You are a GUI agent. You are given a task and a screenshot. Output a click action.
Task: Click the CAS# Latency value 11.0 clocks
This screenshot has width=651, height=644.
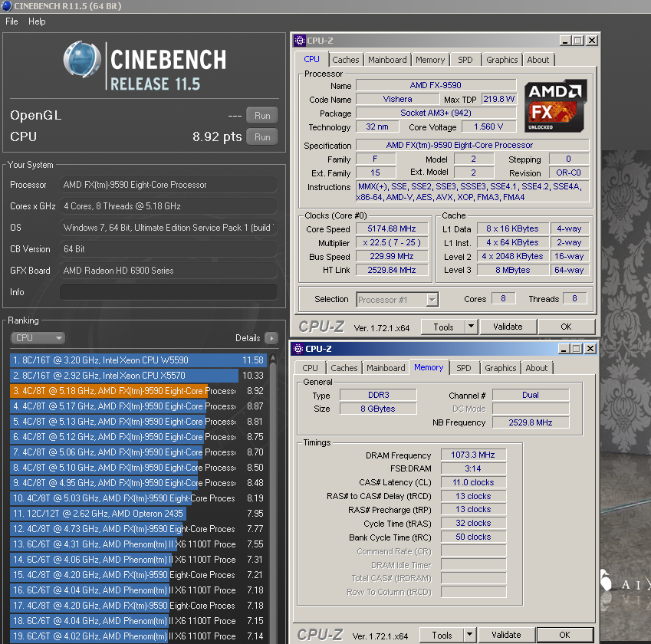473,482
